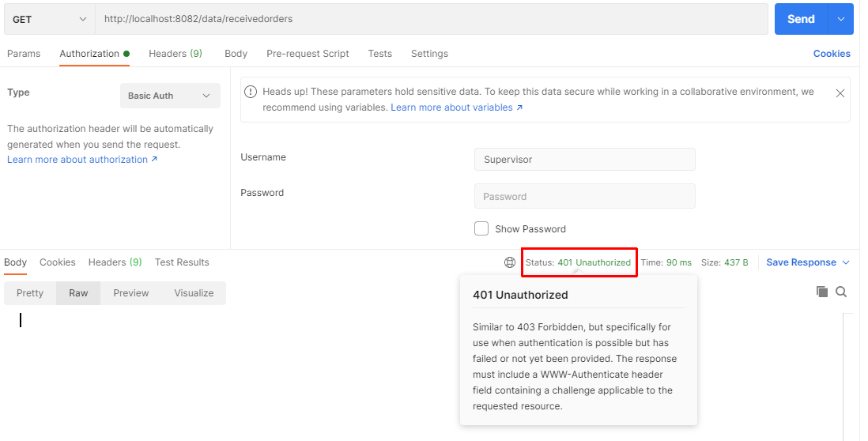Click the search response magnifier icon

click(841, 292)
